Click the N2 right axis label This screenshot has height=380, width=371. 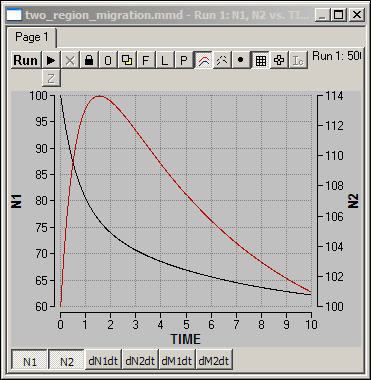tap(353, 201)
